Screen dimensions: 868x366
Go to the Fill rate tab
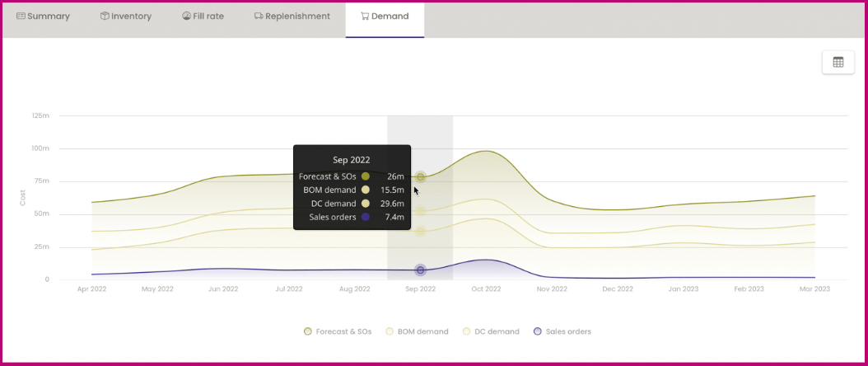pos(203,16)
